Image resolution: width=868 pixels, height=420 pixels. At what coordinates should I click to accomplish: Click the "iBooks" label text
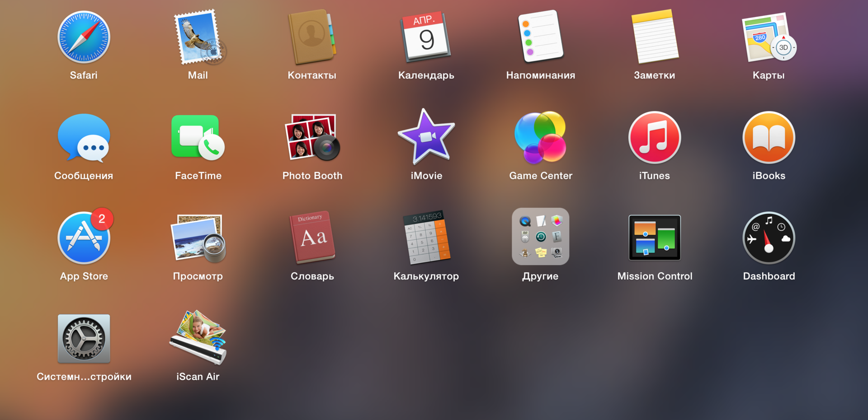click(769, 176)
